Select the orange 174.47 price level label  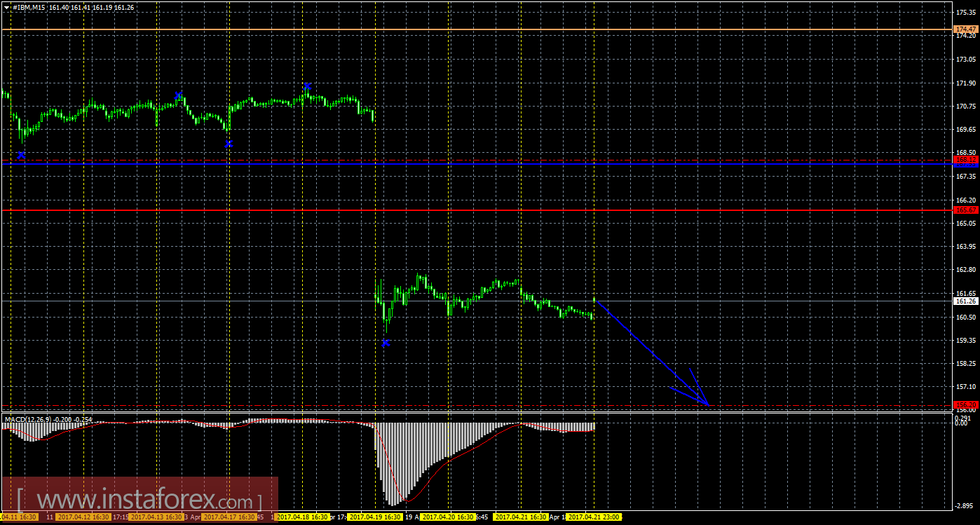[966, 29]
